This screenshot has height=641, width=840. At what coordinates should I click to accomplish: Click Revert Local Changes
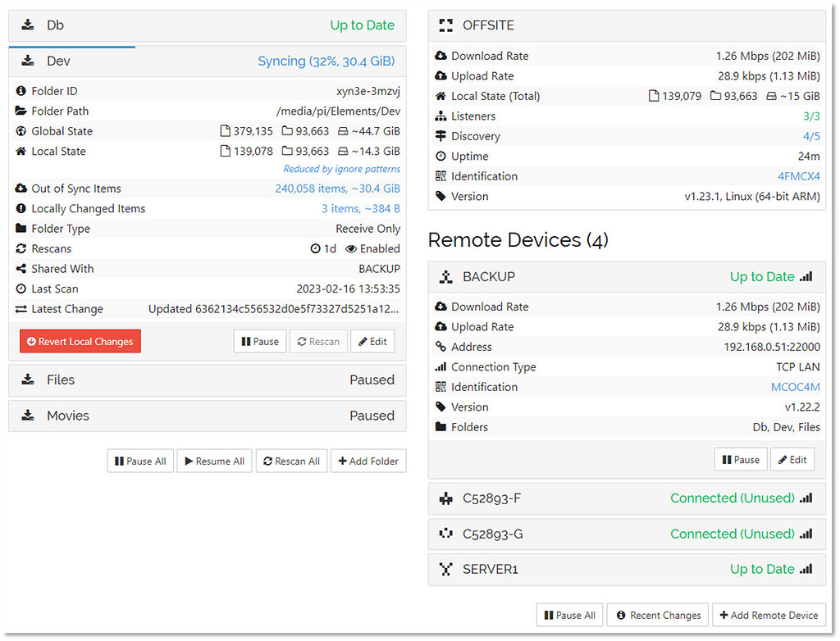80,341
